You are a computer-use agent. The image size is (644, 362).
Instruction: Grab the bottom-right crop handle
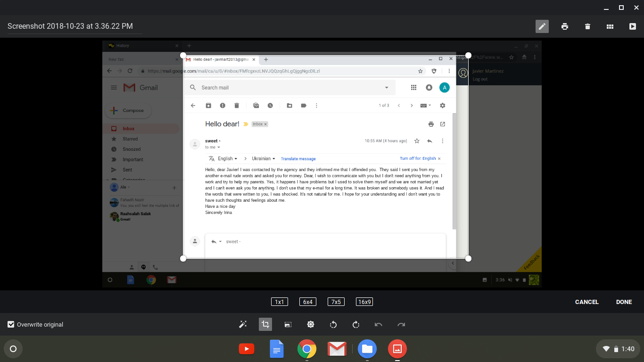pos(468,258)
